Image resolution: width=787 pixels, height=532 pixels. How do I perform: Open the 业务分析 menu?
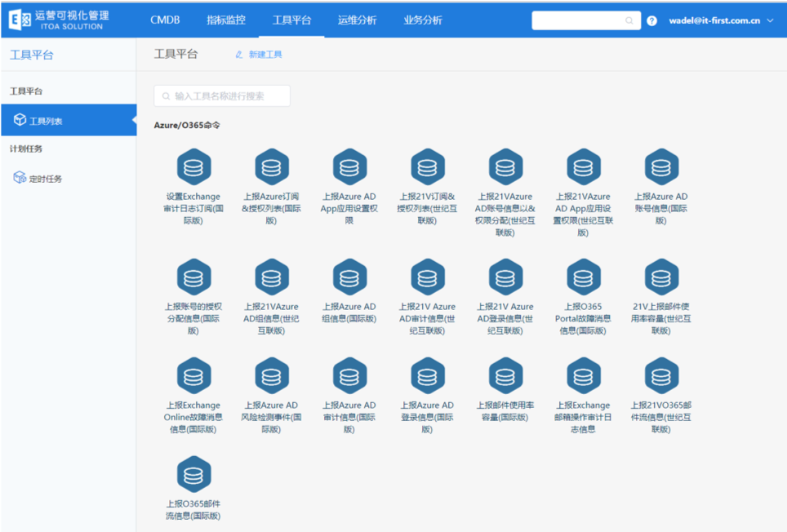tap(423, 20)
